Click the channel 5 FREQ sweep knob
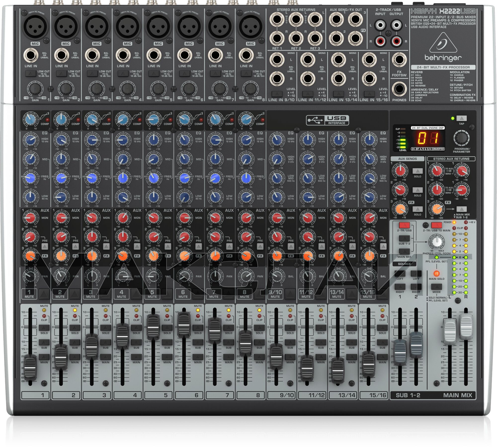The image size is (497, 448). point(153,178)
